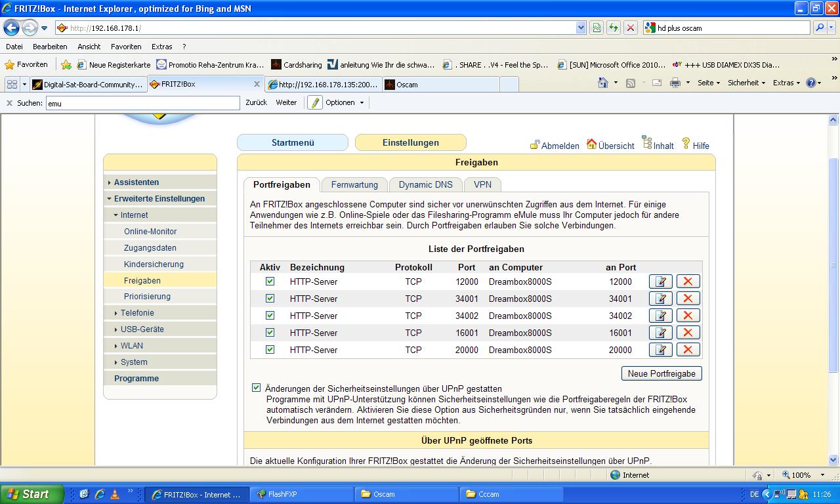Switch to the Dynamic DNS tab
The height and width of the screenshot is (504, 840).
pyautogui.click(x=425, y=184)
